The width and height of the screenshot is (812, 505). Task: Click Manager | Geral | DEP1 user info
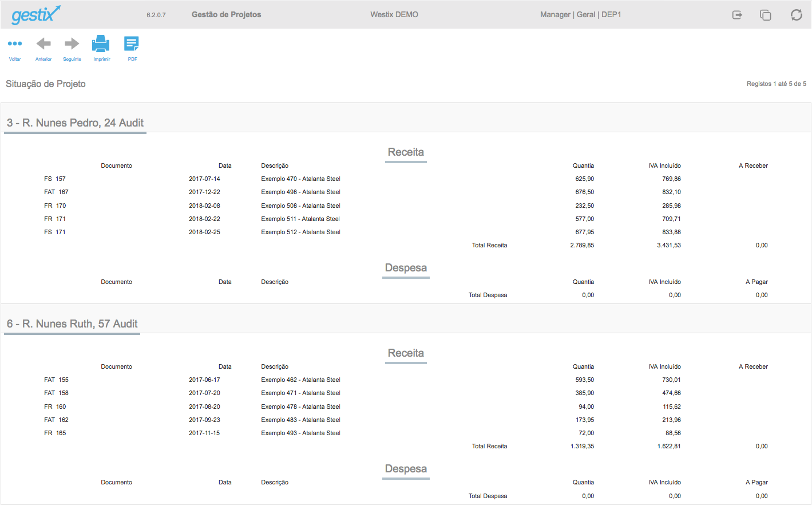tap(581, 14)
